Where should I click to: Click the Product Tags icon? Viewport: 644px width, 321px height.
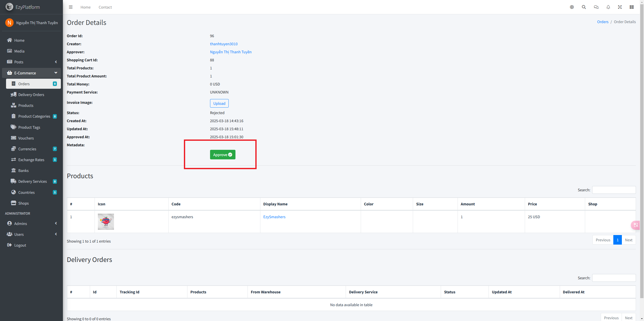[x=14, y=127]
